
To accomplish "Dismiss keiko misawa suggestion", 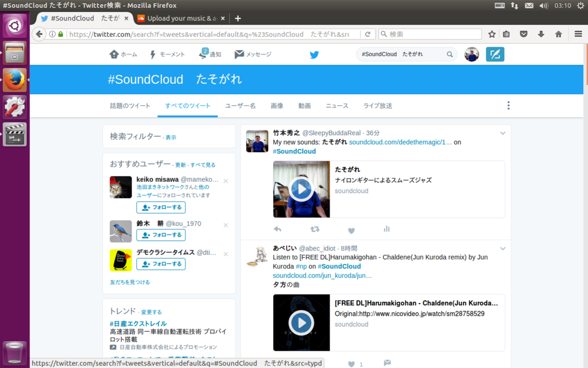I will point(226,181).
